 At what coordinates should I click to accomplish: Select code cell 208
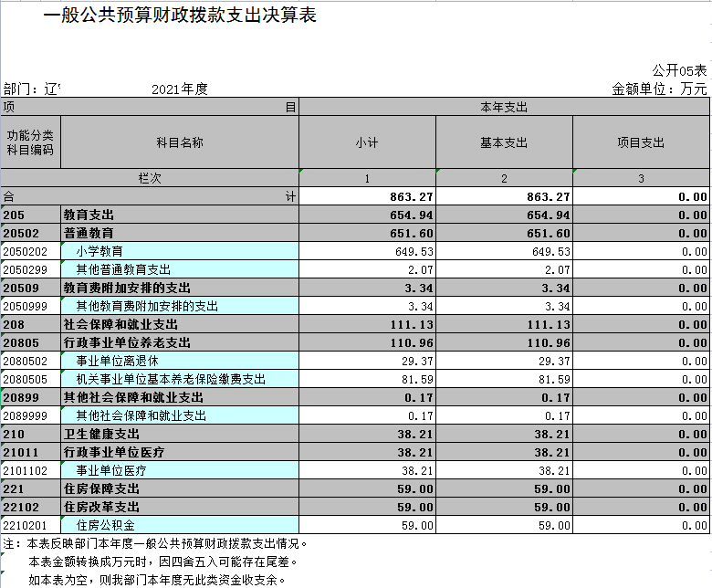click(30, 324)
